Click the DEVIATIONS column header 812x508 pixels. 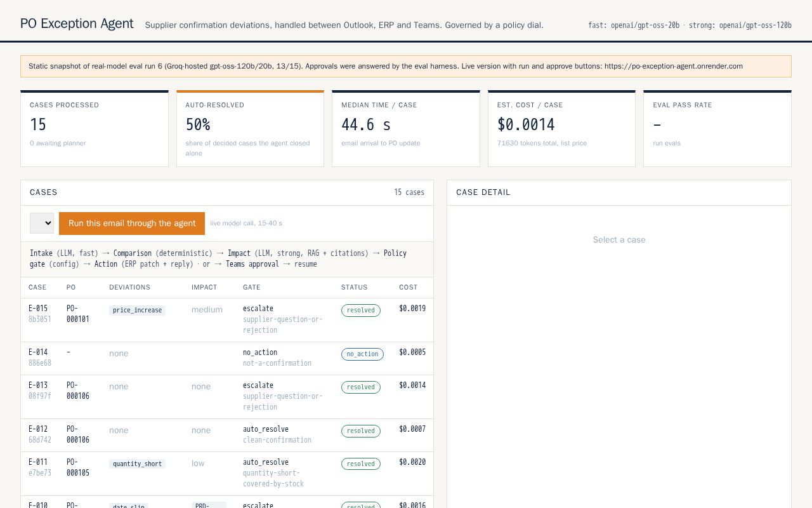point(129,288)
